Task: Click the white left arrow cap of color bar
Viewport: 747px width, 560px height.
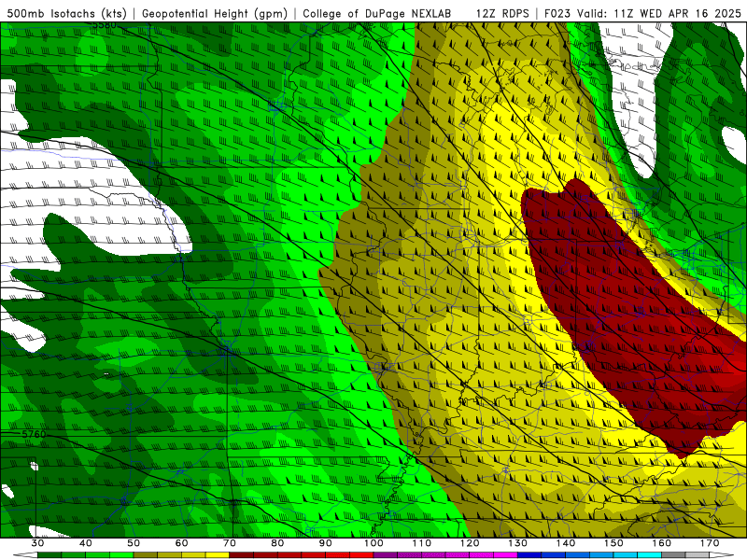Action: tap(25, 555)
